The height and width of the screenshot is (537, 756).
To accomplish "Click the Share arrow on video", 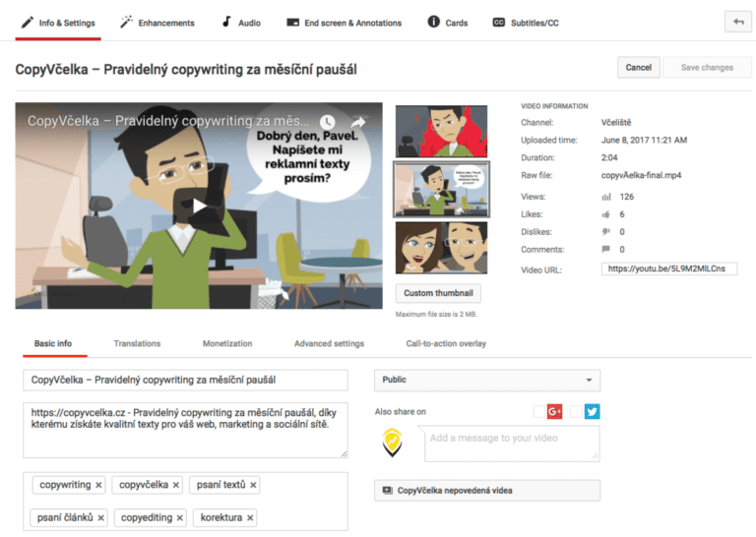I will click(358, 122).
